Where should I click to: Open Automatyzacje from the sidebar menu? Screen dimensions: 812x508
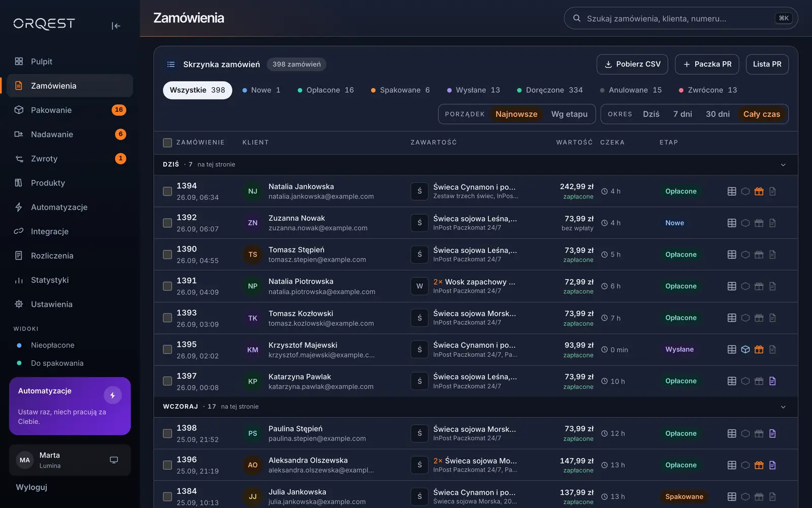70,207
